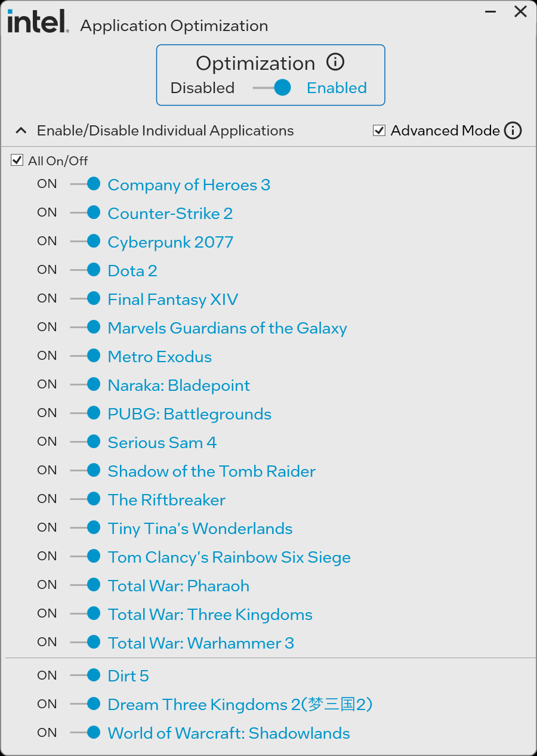Uncheck the Advanced Mode checkbox

(x=379, y=131)
